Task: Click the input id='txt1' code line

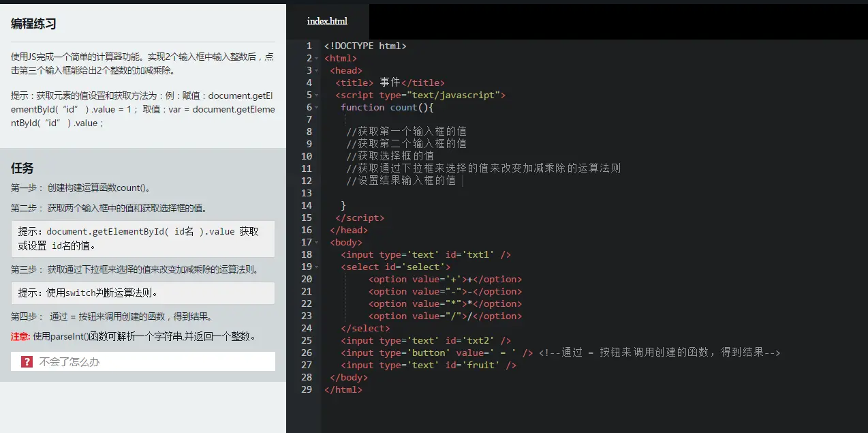Action: coord(426,255)
